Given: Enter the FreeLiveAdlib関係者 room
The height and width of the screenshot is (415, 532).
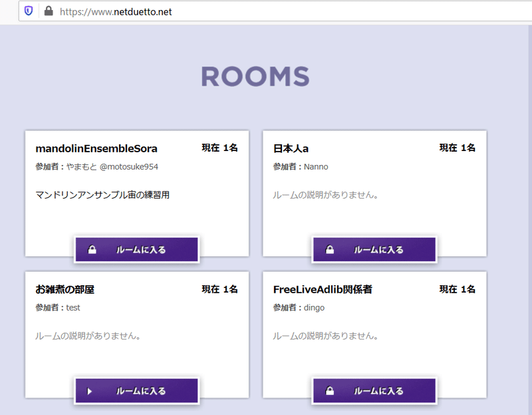Looking at the screenshot, I should (374, 391).
